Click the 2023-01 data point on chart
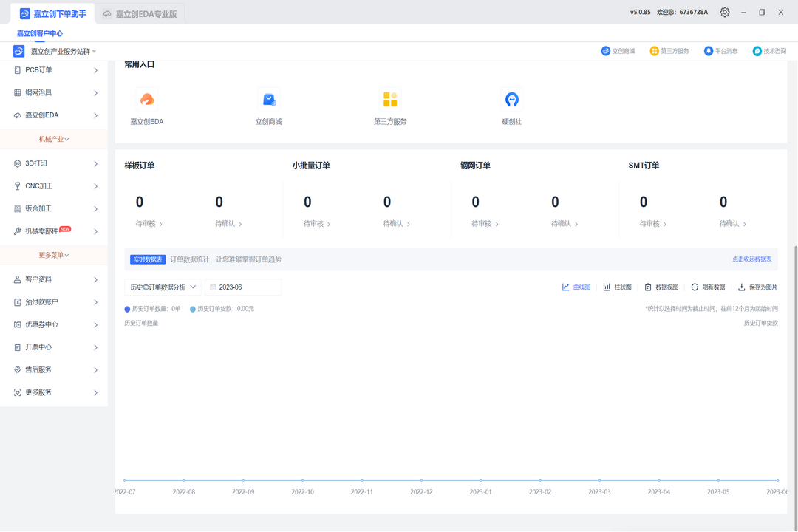 (x=480, y=480)
